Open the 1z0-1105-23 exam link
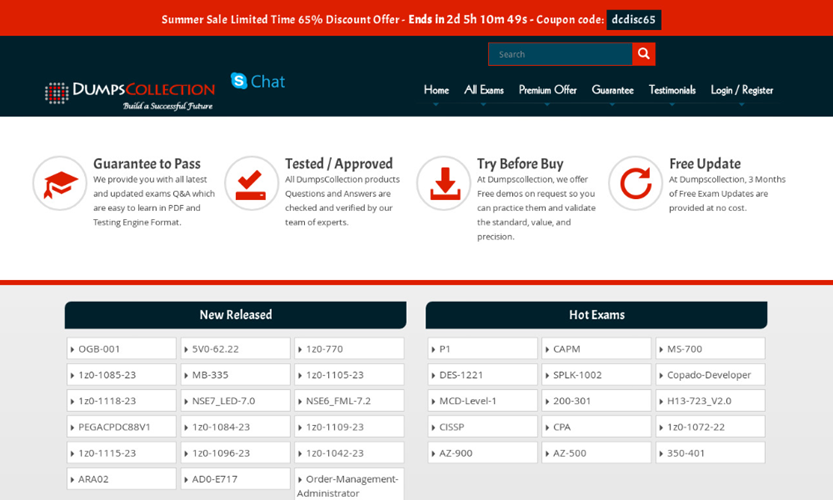This screenshot has height=500, width=833. (349, 375)
